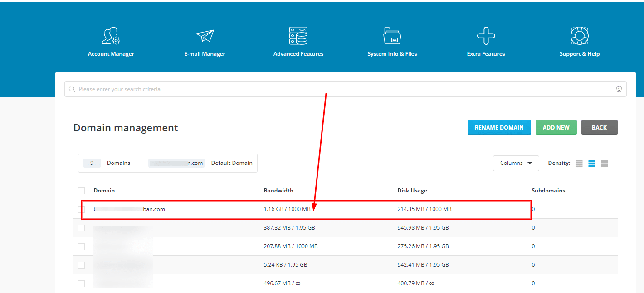Screen dimensions: 644x293
Task: Sort table by Bandwidth column header
Action: click(278, 191)
